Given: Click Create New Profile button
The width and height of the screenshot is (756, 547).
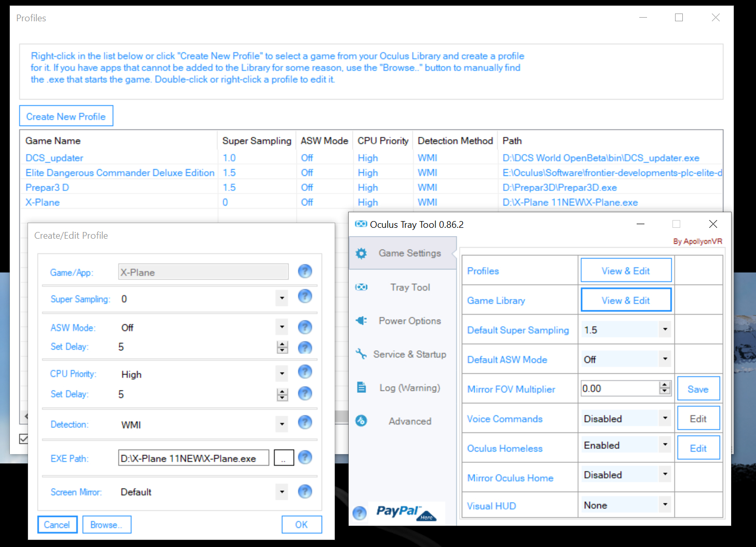Looking at the screenshot, I should [66, 116].
